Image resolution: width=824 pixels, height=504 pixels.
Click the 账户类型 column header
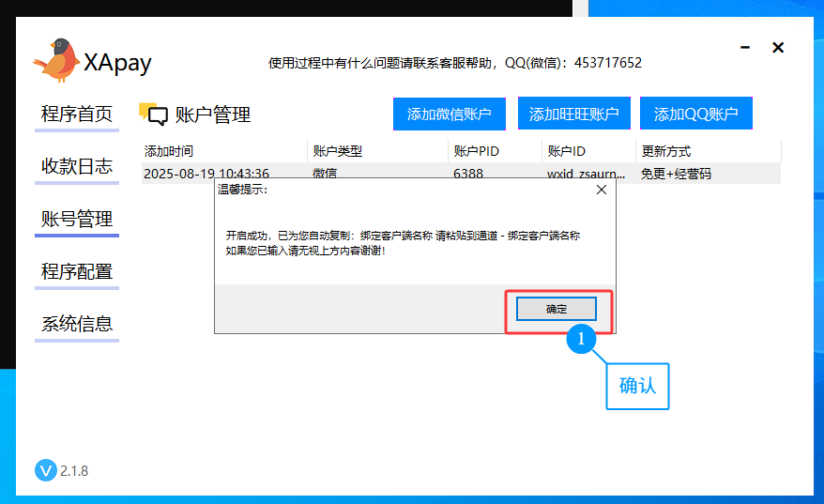tap(338, 151)
